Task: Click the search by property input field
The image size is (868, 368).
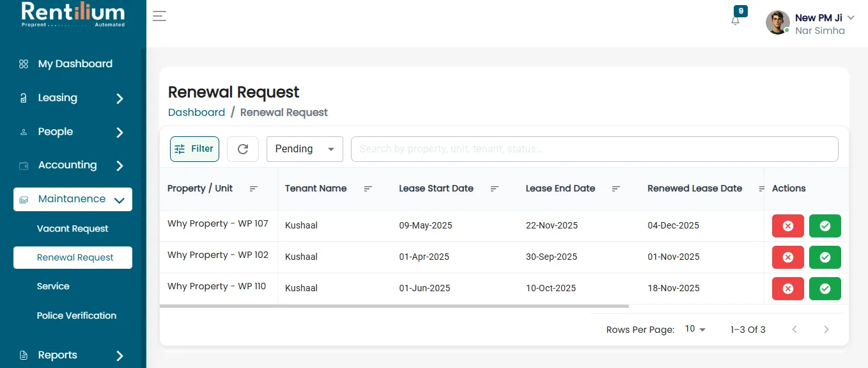Action: pyautogui.click(x=594, y=149)
